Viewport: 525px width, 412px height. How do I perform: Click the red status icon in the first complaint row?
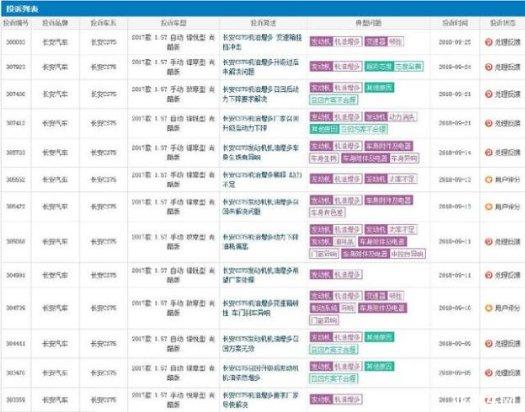tap(489, 42)
